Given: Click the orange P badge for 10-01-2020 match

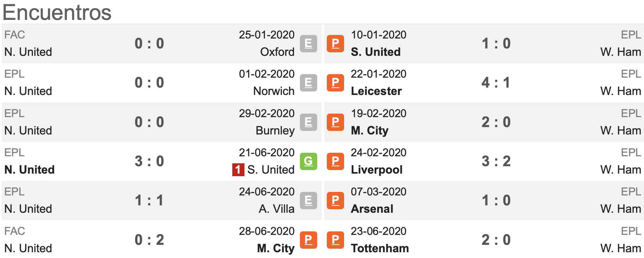Looking at the screenshot, I should (335, 43).
